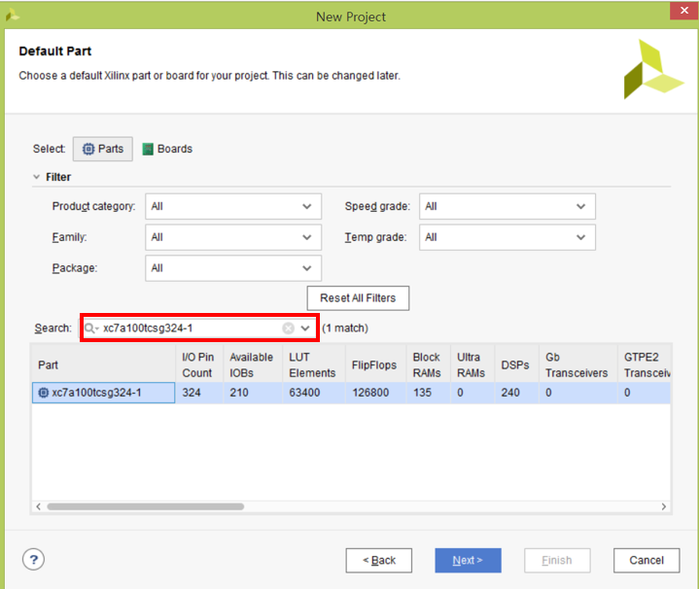Click the Reset All Filters button

(x=358, y=298)
